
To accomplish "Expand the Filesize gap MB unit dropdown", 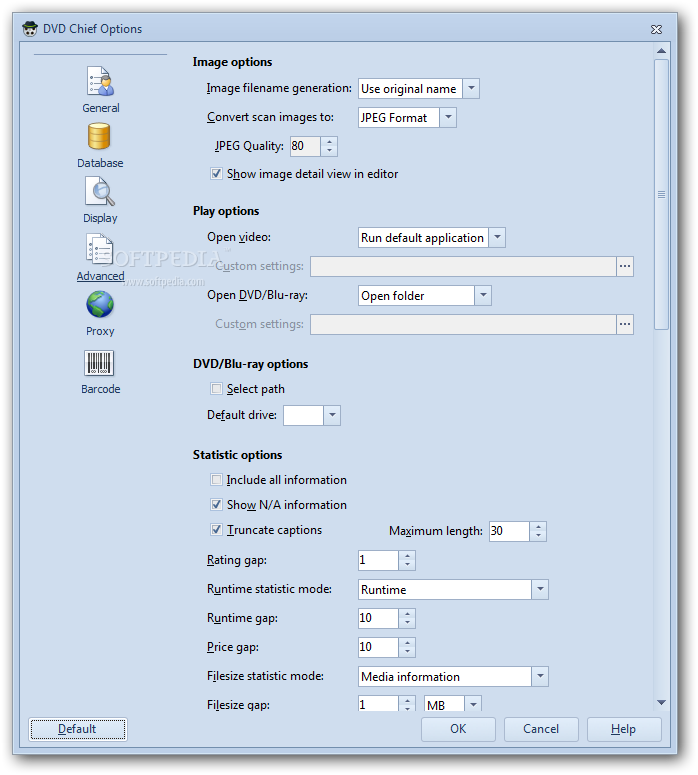I will [473, 704].
